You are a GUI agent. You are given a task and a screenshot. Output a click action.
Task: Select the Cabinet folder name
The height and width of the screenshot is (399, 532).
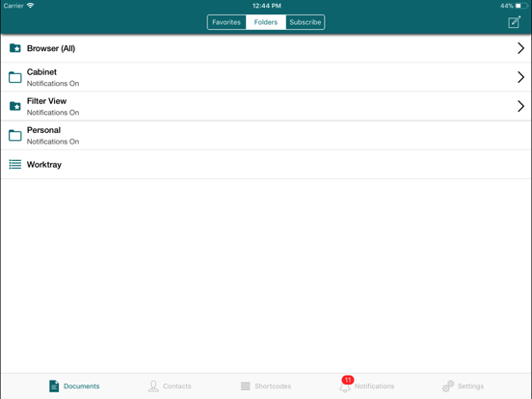coord(41,72)
